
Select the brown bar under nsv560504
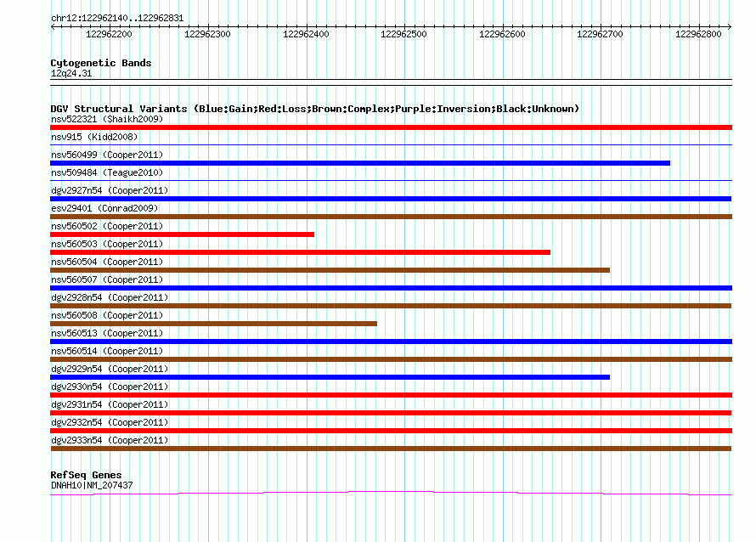[330, 270]
